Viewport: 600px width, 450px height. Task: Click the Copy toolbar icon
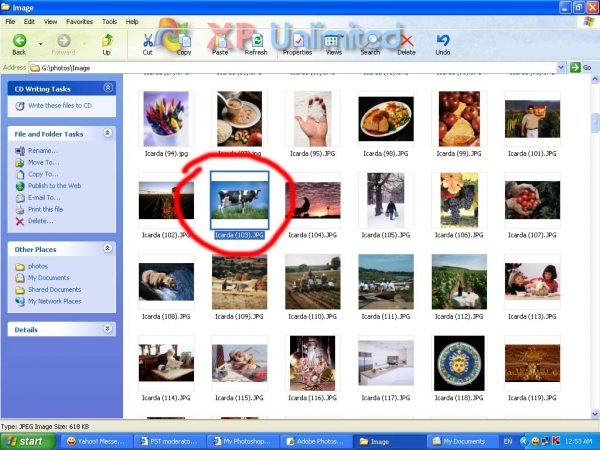tap(184, 44)
